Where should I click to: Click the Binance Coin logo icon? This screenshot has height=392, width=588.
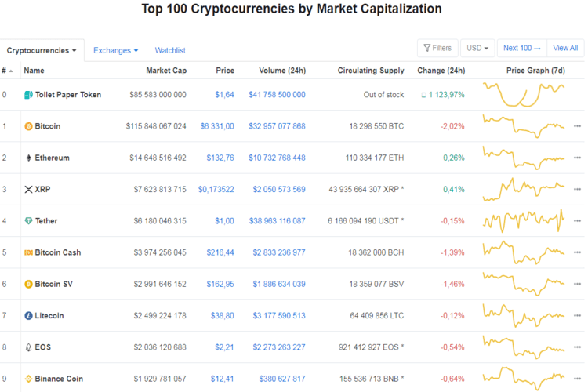click(x=28, y=379)
